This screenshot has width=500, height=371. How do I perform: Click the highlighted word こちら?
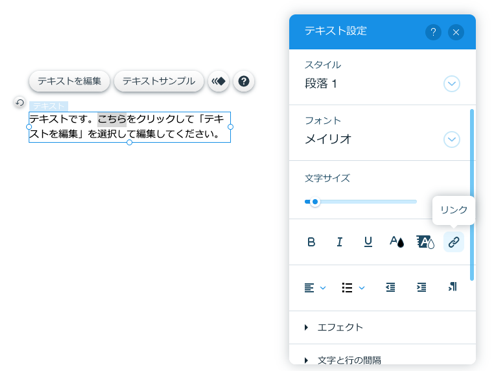pyautogui.click(x=112, y=119)
